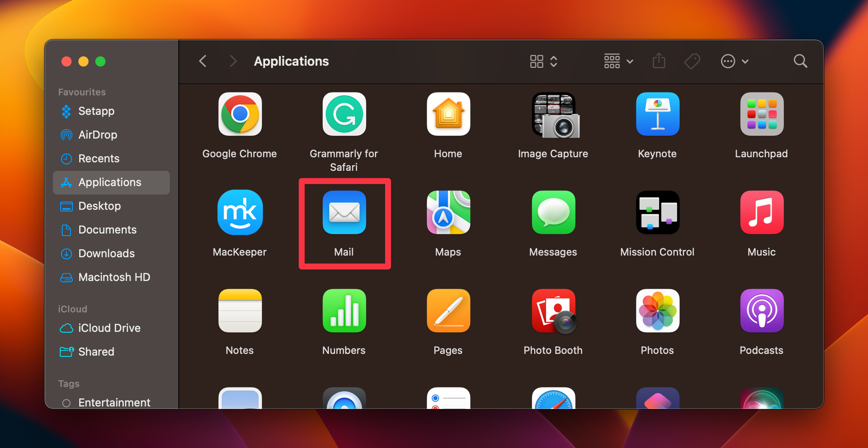Image resolution: width=868 pixels, height=448 pixels.
Task: Open the Downloads sidebar item
Action: (x=106, y=253)
